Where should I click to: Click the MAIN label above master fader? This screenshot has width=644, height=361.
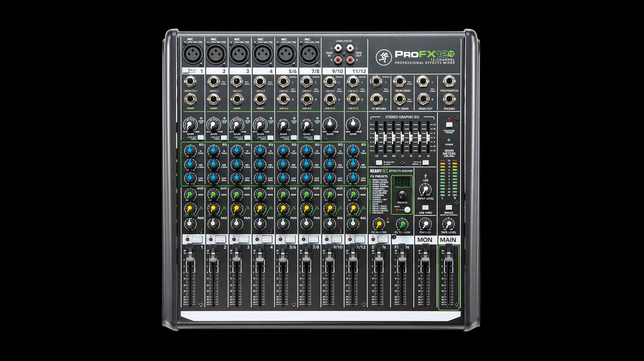point(448,240)
